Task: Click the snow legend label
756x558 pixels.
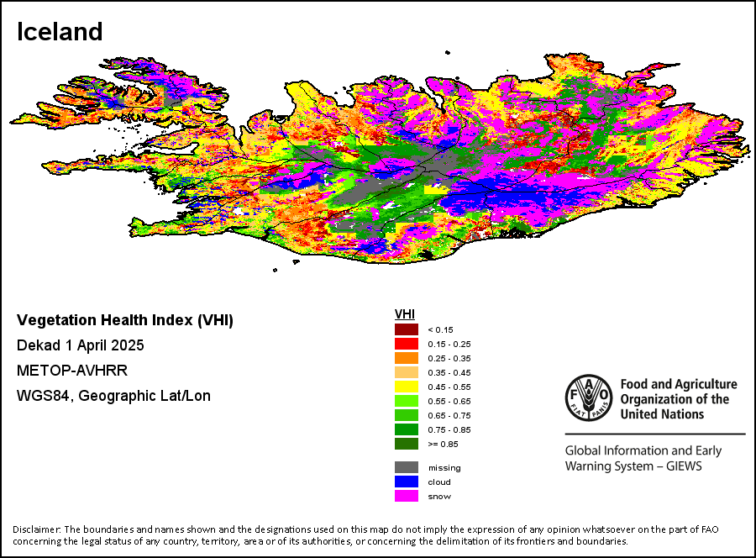Action: (x=439, y=497)
